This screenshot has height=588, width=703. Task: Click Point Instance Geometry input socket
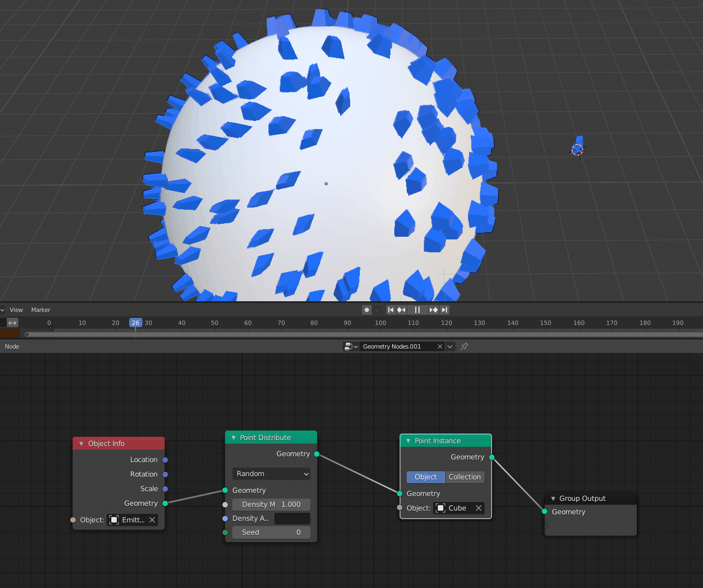[x=400, y=494]
